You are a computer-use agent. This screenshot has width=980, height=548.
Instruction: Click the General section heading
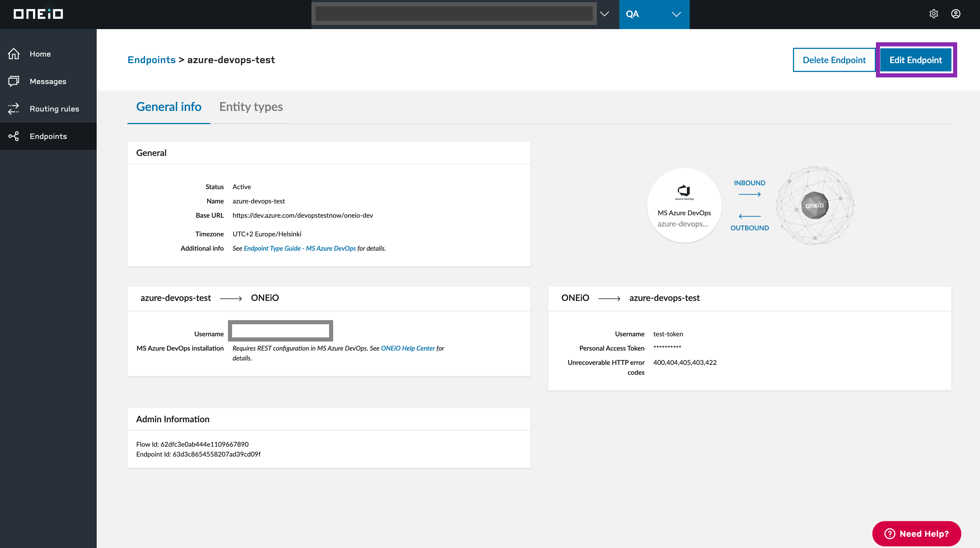pyautogui.click(x=151, y=153)
